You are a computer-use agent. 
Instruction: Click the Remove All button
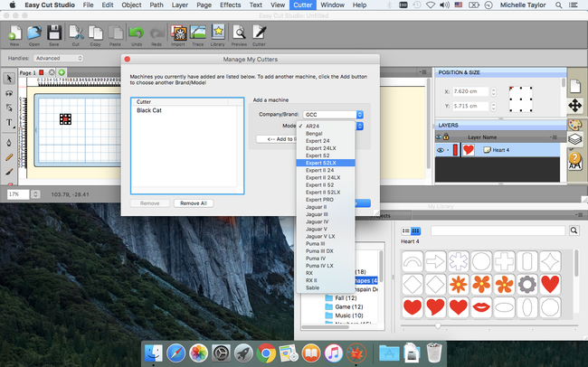[x=194, y=203]
